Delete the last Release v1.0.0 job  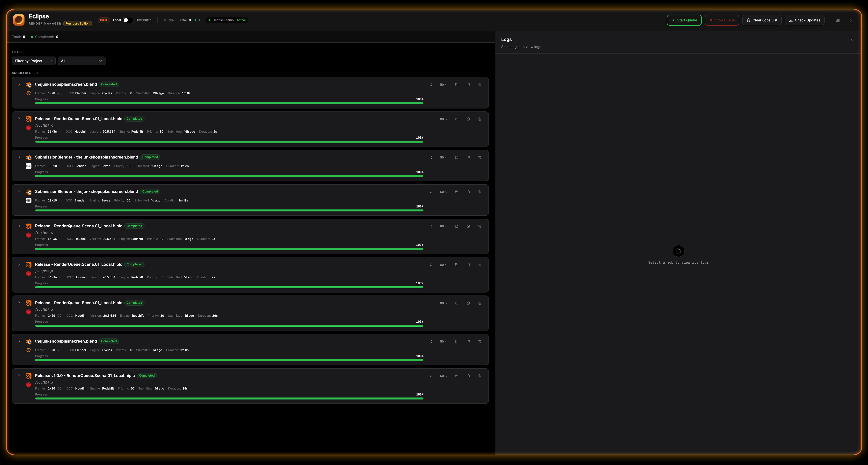[x=480, y=376]
